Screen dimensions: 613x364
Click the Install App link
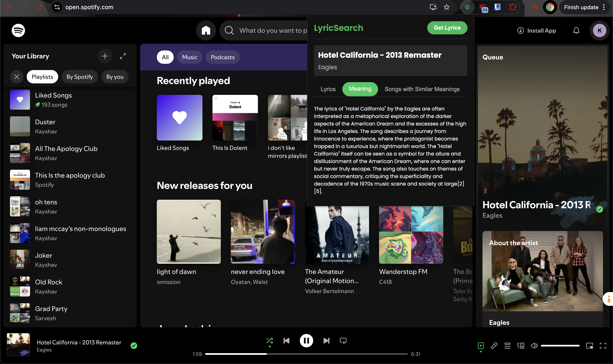[x=536, y=30]
